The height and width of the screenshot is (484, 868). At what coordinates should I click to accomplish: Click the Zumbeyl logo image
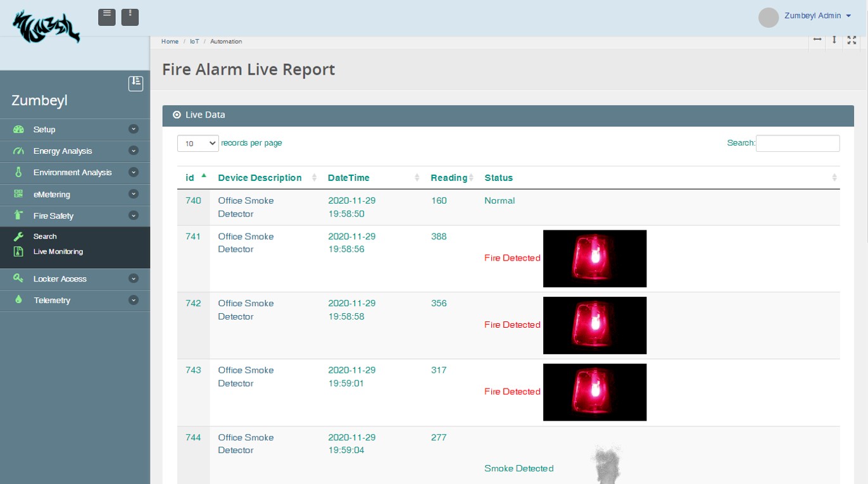pyautogui.click(x=47, y=27)
